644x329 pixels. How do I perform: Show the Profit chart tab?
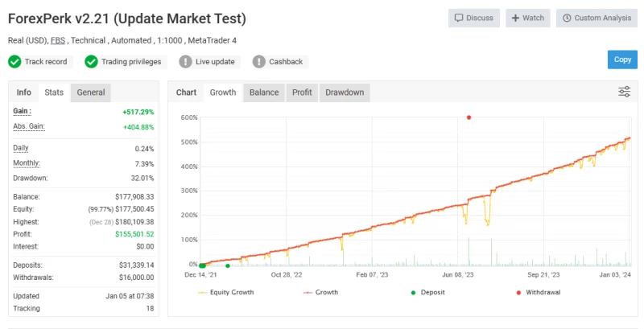click(302, 93)
